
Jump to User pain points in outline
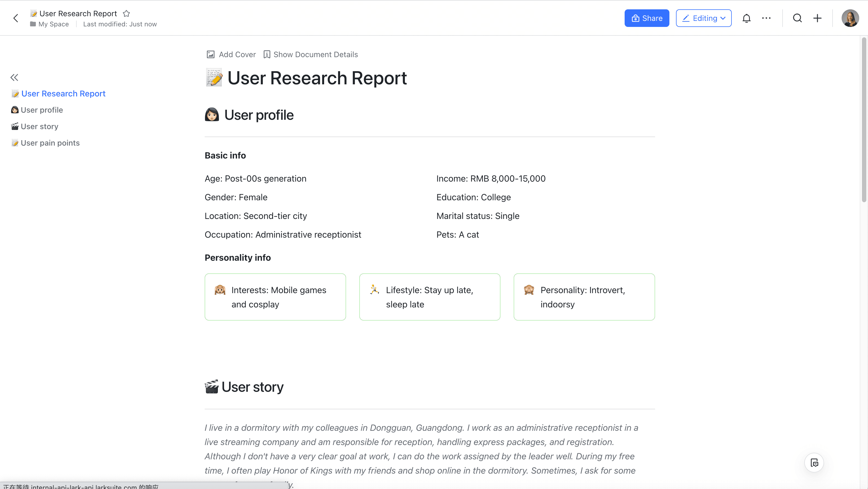[50, 143]
